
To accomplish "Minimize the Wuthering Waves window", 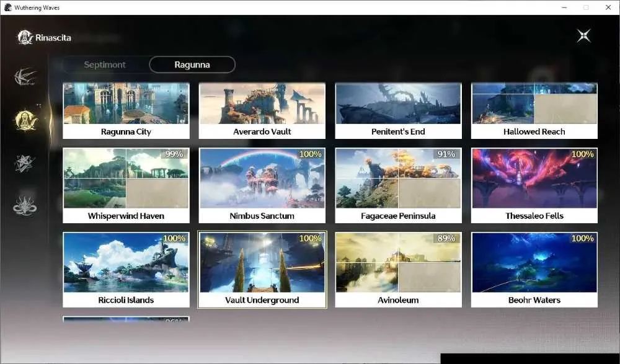I will coord(564,7).
